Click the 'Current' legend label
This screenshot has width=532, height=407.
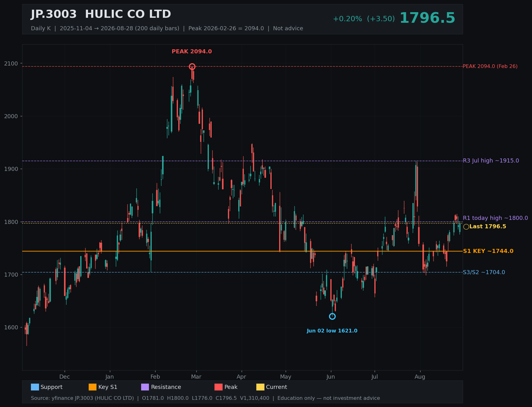[276, 387]
